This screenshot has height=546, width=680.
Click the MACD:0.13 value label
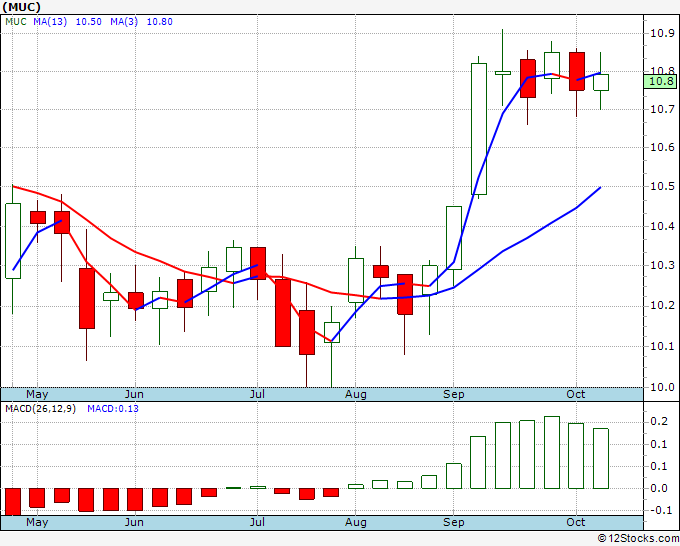pyautogui.click(x=113, y=409)
